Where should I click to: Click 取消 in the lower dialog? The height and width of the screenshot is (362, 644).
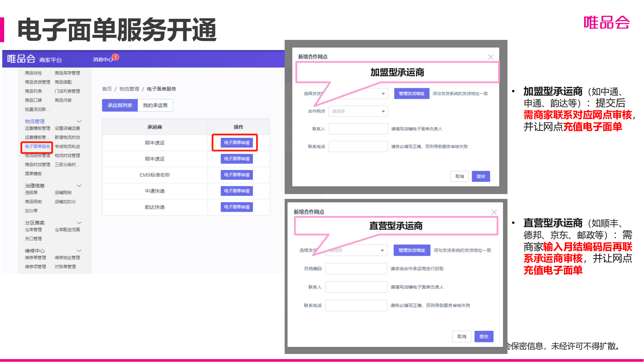click(462, 337)
